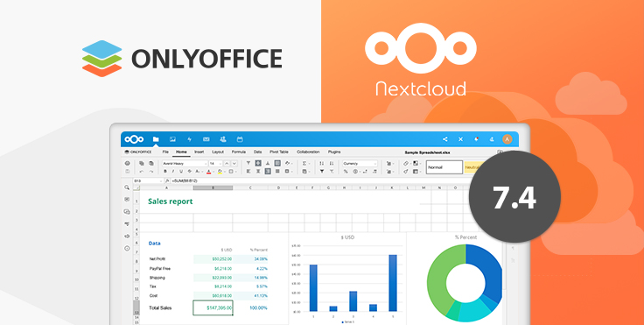Viewport: 644px width, 325px height.
Task: Click the clear eraser icon in toolbar
Action: (x=406, y=163)
